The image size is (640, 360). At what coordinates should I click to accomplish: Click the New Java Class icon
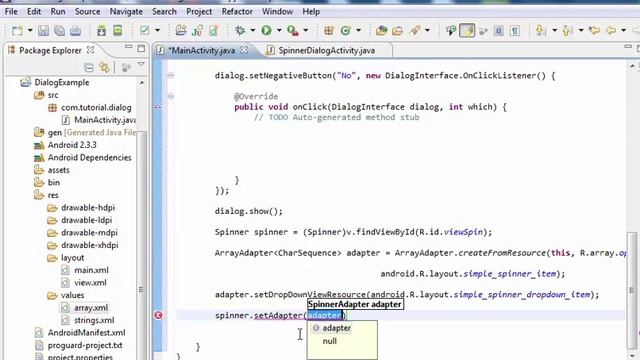(x=346, y=31)
